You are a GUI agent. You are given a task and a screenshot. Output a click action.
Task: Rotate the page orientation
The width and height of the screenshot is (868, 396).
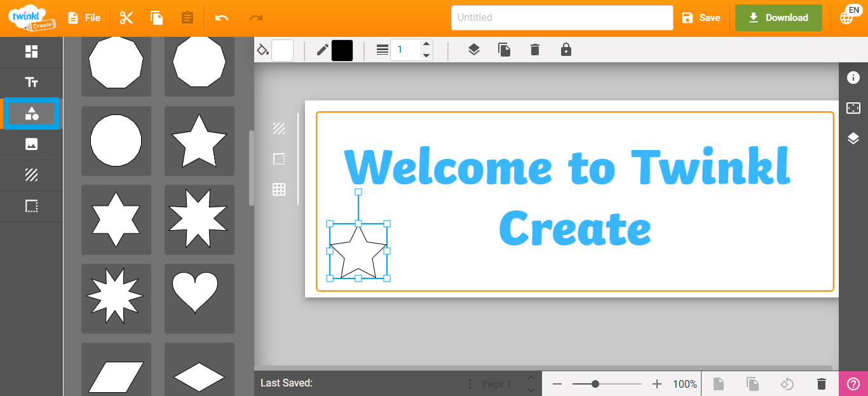787,384
